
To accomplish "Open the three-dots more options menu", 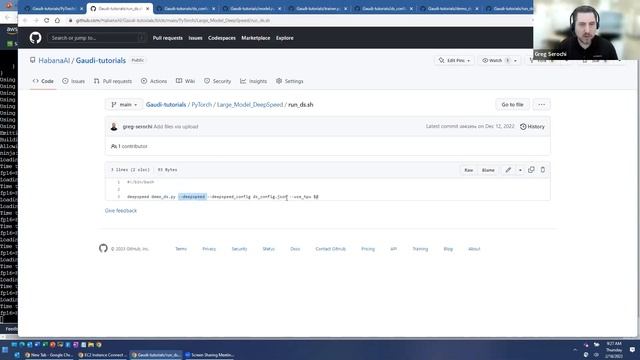I will [x=542, y=105].
